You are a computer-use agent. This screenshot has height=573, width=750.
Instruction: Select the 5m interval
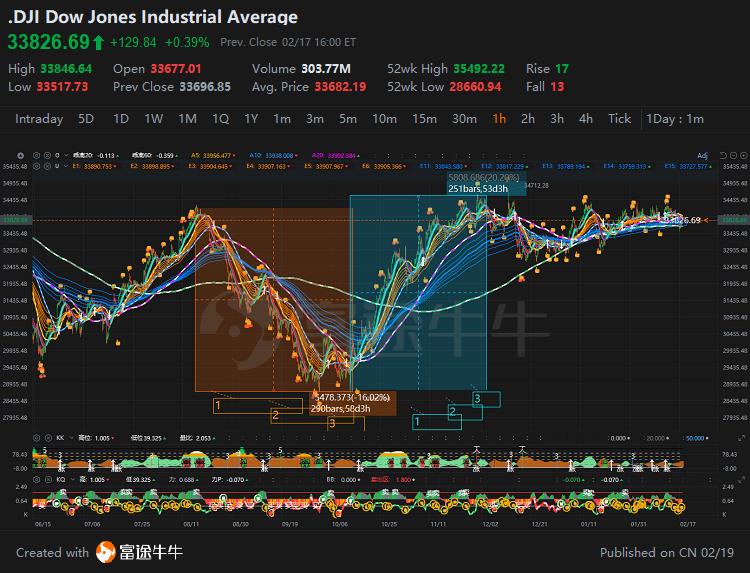[x=348, y=119]
